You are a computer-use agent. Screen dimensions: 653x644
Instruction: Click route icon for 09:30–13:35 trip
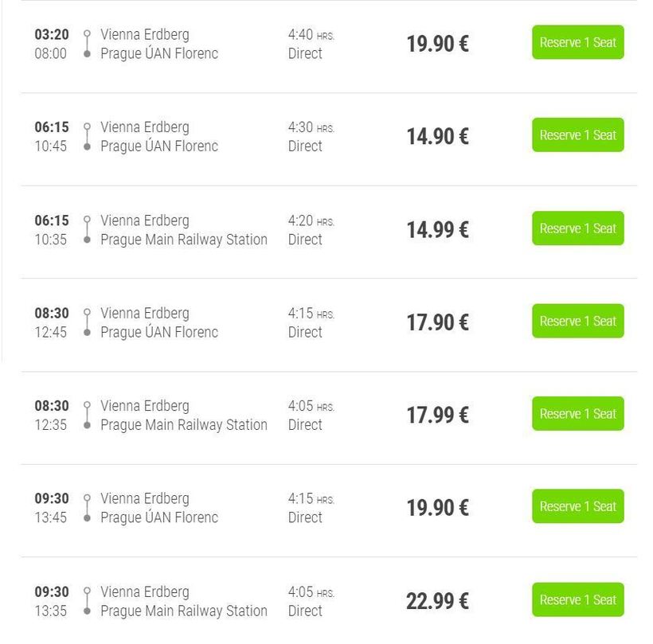(87, 601)
